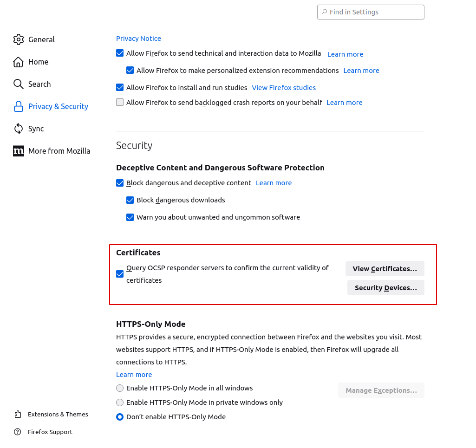The height and width of the screenshot is (448, 476).
Task: Open the View Certificates dialog
Action: click(385, 269)
